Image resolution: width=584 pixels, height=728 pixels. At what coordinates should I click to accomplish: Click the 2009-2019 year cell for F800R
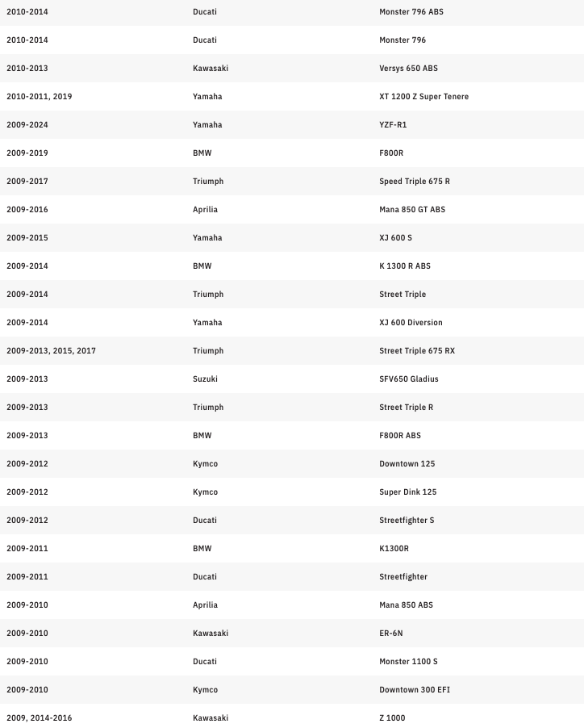[27, 153]
